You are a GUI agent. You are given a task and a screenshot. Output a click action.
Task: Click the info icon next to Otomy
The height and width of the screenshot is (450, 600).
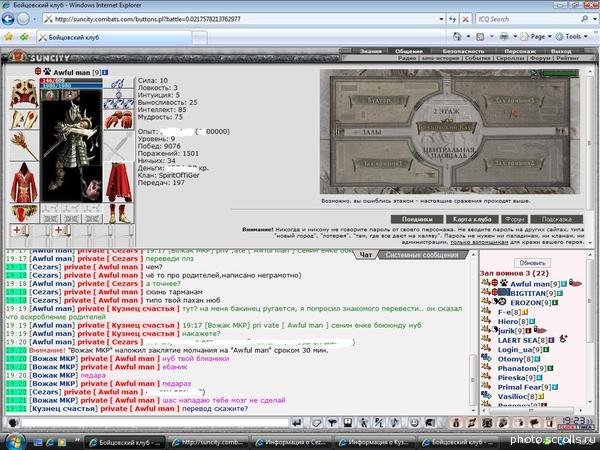click(x=537, y=359)
